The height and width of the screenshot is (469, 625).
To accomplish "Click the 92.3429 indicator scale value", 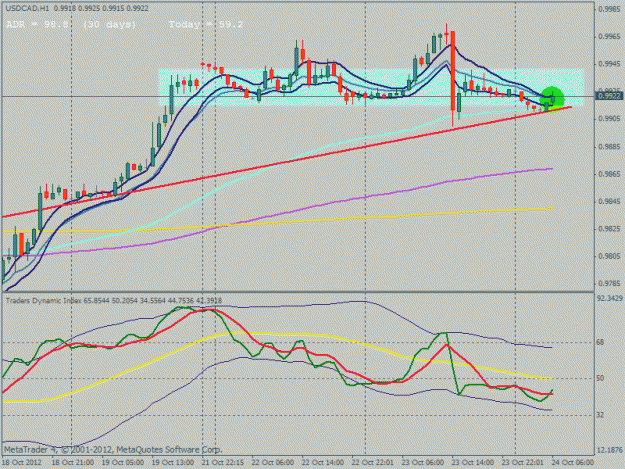I will pyautogui.click(x=610, y=298).
